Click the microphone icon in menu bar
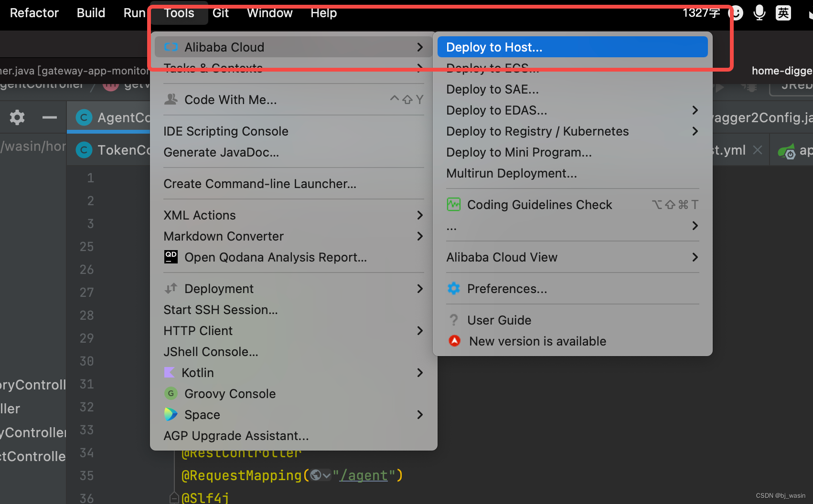Viewport: 813px width, 504px height. 759,13
